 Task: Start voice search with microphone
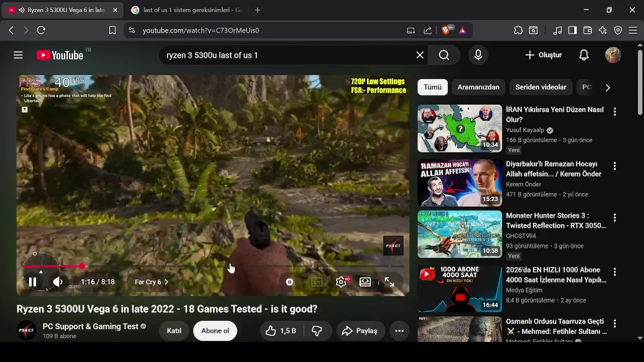(478, 55)
